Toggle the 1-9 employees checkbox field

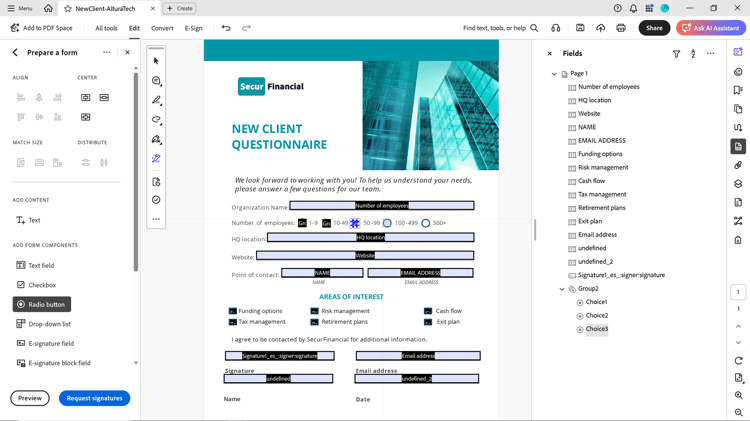pos(302,223)
